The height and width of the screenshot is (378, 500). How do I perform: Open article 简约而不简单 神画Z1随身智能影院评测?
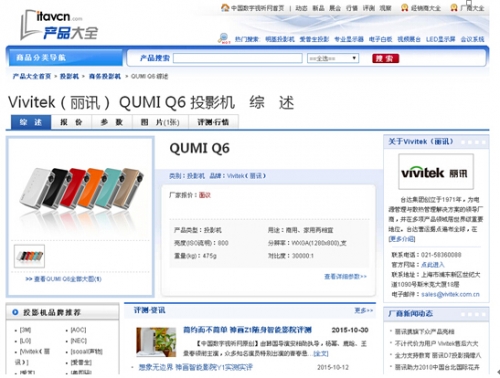pos(247,330)
